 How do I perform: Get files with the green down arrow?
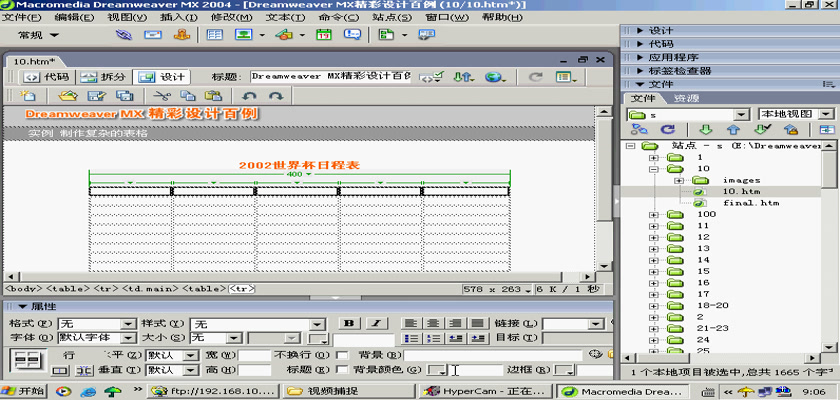coord(706,129)
